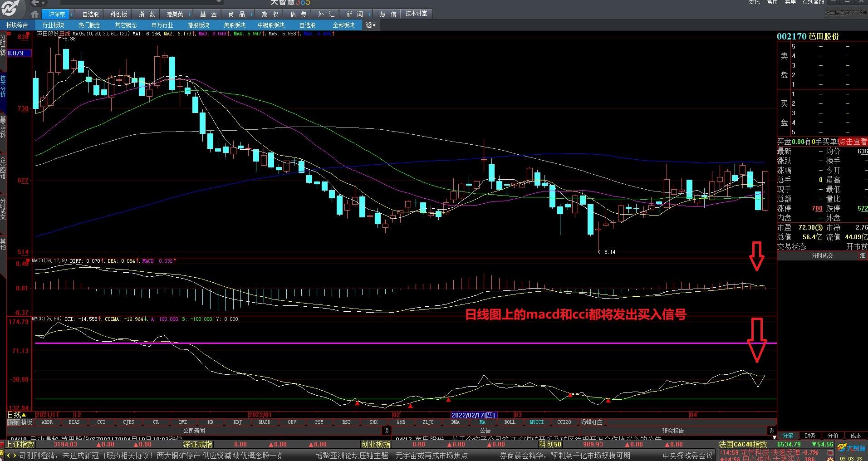Select the RSI indicator
This screenshot has width=868, height=461.
click(x=346, y=422)
